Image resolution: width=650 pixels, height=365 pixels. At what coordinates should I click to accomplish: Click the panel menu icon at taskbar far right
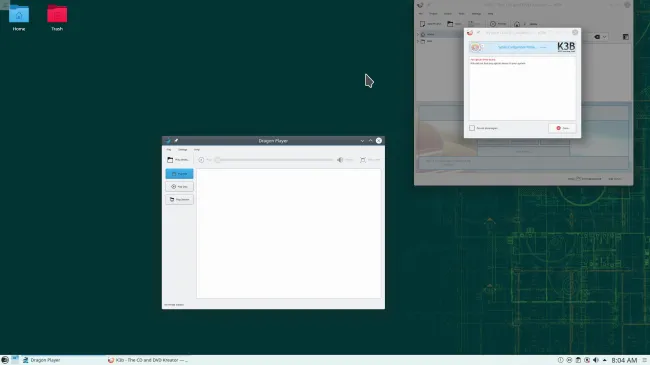pos(645,360)
